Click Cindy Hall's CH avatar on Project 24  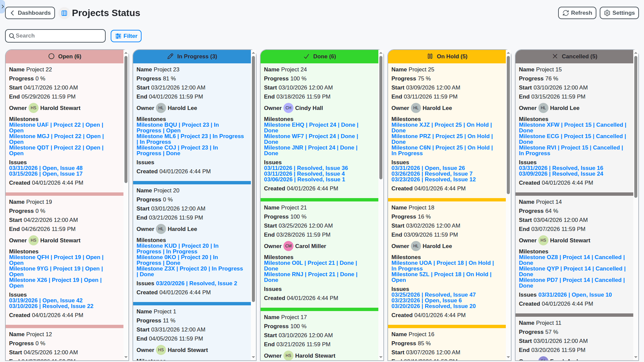point(288,108)
